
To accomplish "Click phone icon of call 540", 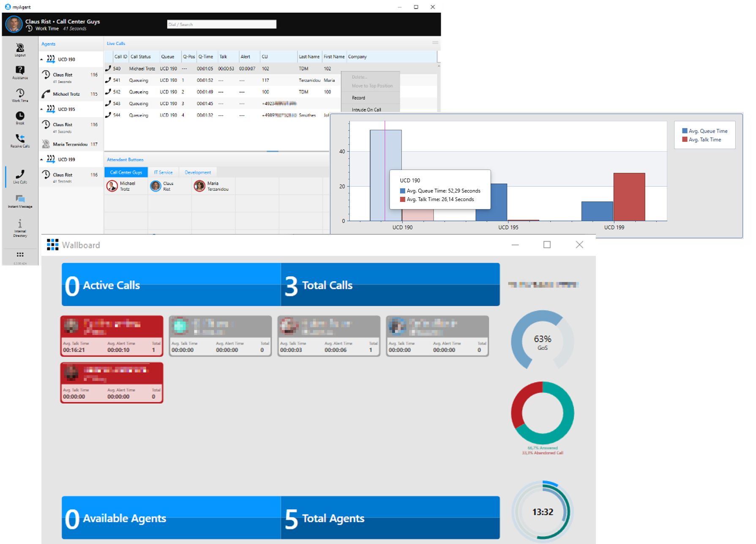I will click(108, 68).
